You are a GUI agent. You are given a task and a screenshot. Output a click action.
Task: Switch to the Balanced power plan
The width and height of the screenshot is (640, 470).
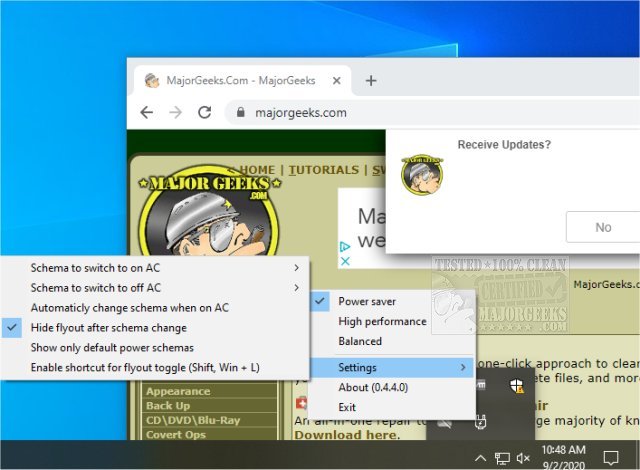pos(392,341)
